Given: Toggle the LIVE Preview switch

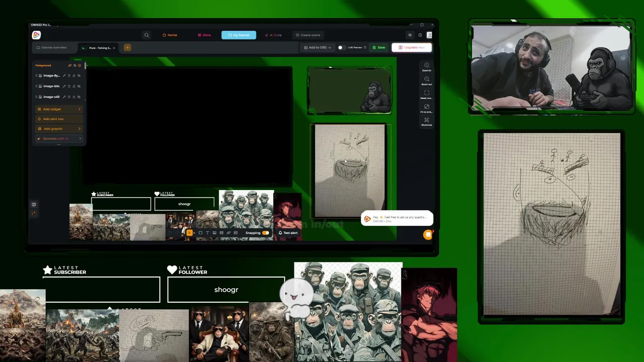Looking at the screenshot, I should click(341, 47).
